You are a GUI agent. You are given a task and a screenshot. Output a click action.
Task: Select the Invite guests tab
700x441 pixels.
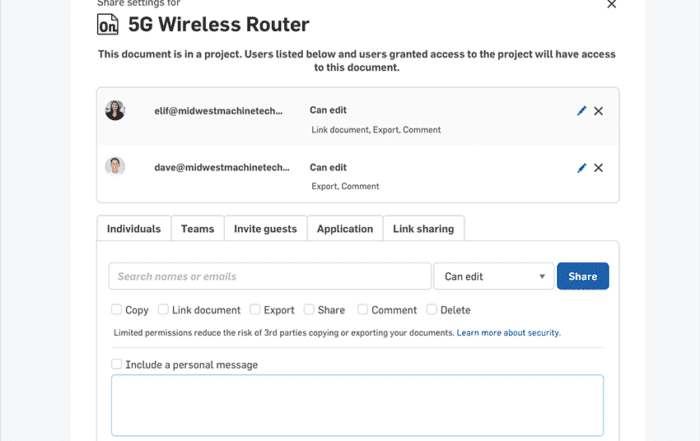pyautogui.click(x=265, y=229)
